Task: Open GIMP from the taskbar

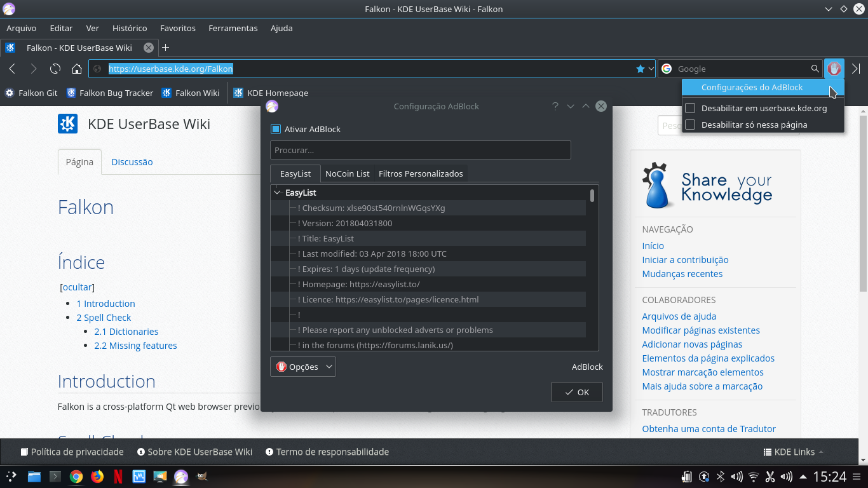Action: pos(202,476)
